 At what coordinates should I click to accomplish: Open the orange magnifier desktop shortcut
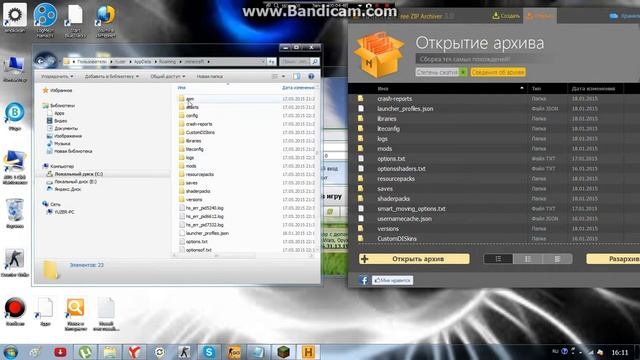coord(76,314)
